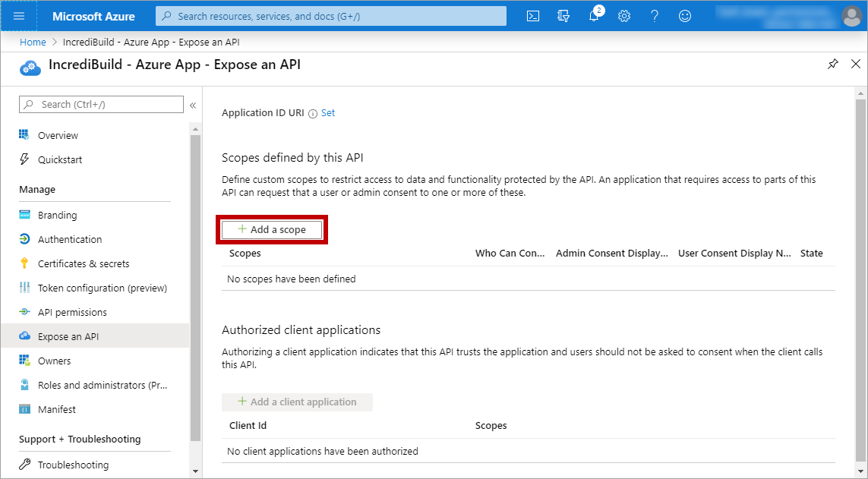Open the notifications bell
868x479 pixels.
click(594, 16)
